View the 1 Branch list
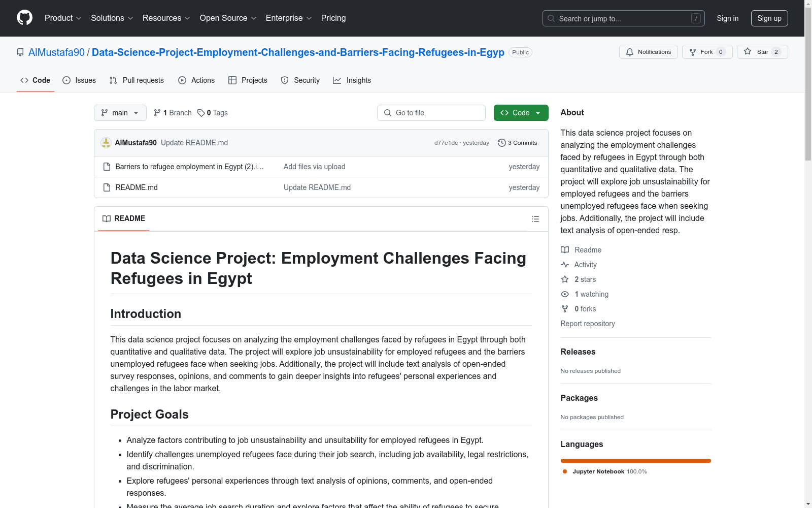 coord(173,113)
